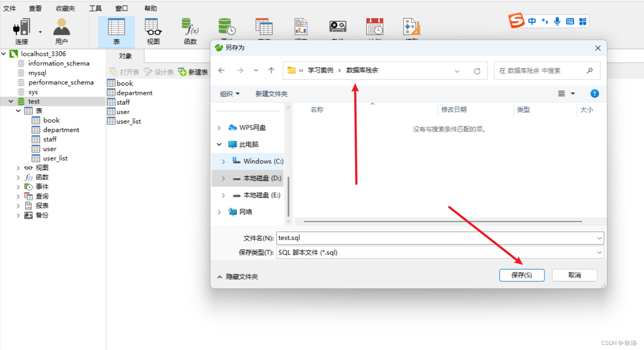Select user_list table in left tree
644x350 pixels.
pyautogui.click(x=55, y=158)
